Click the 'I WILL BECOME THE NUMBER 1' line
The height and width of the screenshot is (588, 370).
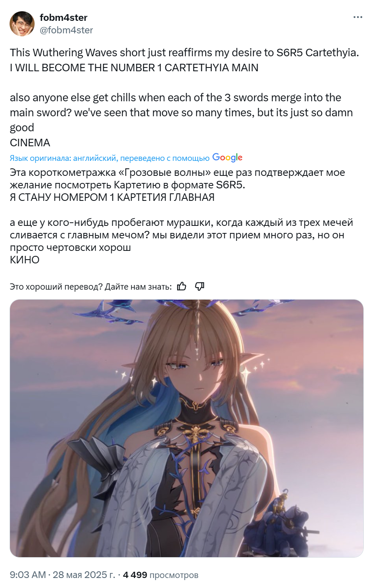(x=134, y=68)
